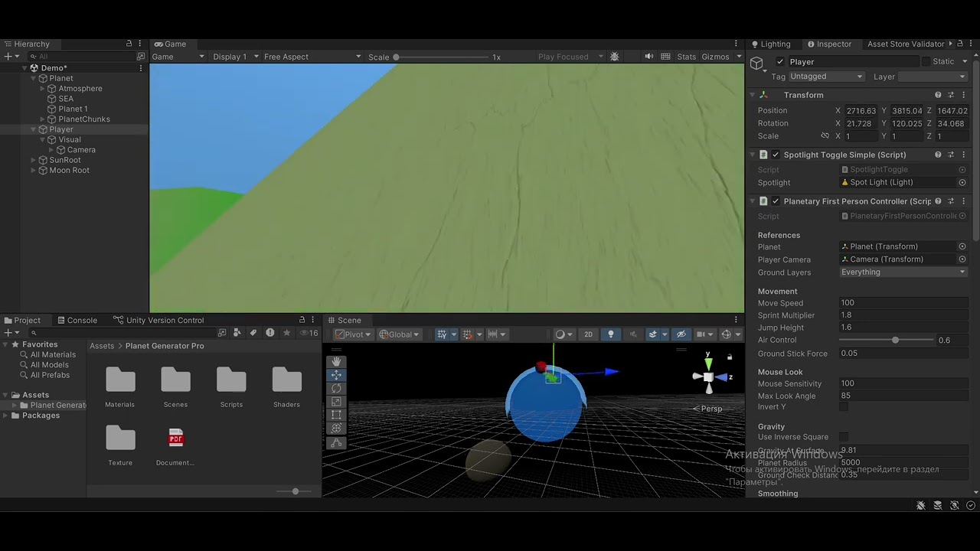Screen dimensions: 980x551
Task: Collapse the Planet hierarchy item
Action: click(x=34, y=78)
